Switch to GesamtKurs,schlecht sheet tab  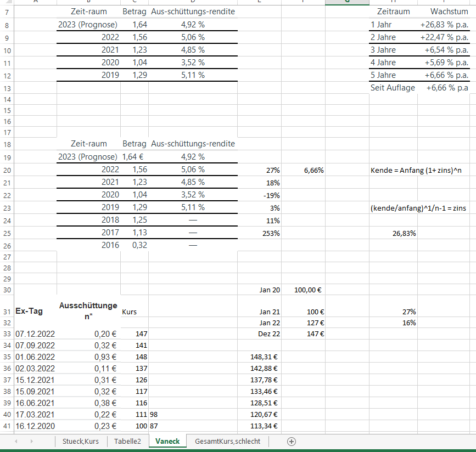228,442
